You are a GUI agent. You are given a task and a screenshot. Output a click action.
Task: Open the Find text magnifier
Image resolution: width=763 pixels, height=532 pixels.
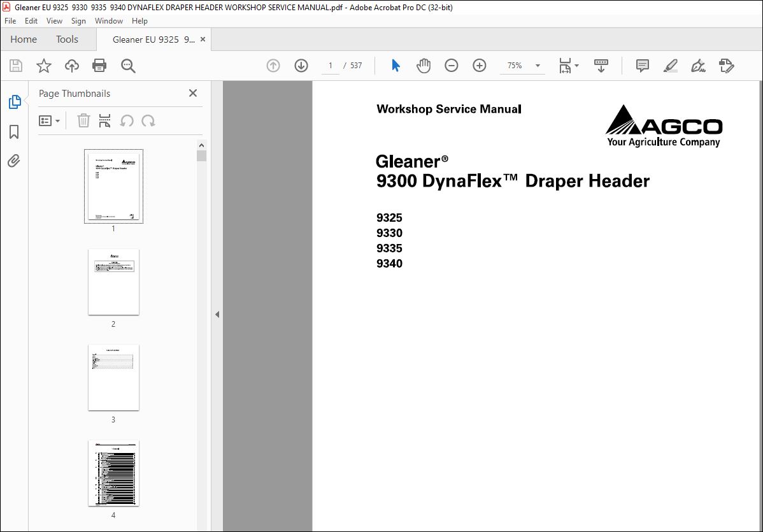[x=128, y=66]
